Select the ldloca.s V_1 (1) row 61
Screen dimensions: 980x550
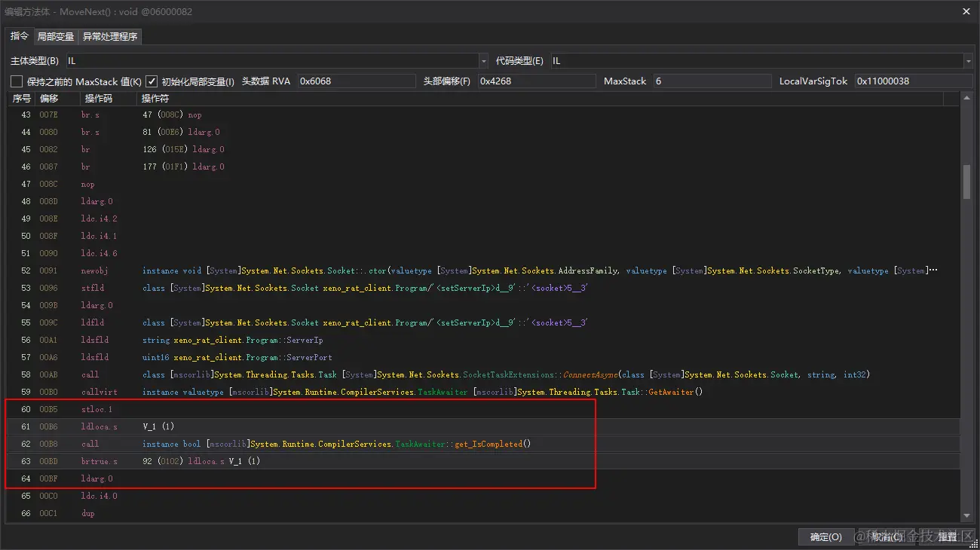483,426
